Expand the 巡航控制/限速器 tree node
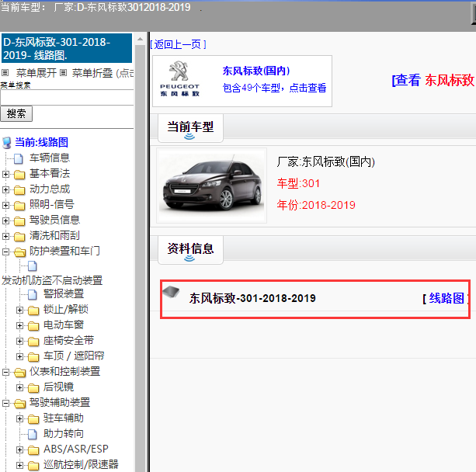 pos(19,465)
